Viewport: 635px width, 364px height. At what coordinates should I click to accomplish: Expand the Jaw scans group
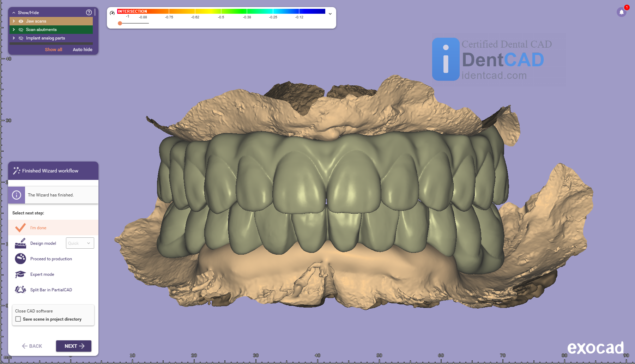(x=14, y=21)
